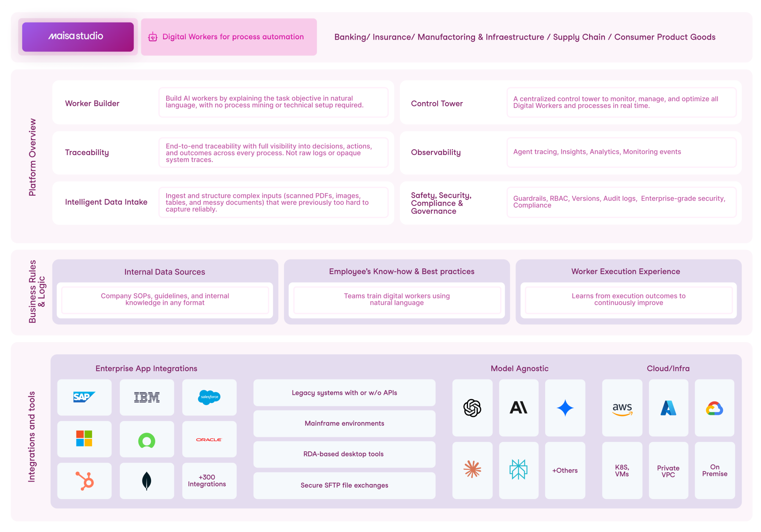Viewport: 761px width, 532px height.
Task: Select the Azure logo tile
Action: (x=668, y=408)
